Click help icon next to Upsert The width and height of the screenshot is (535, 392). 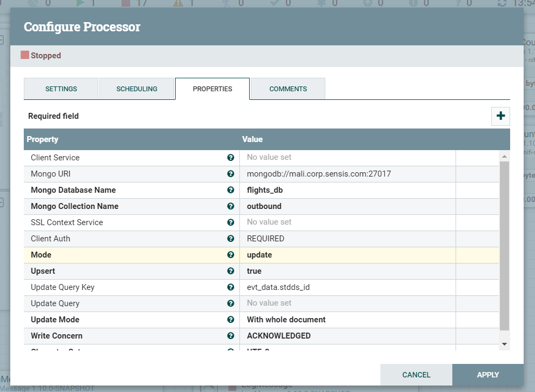(231, 271)
